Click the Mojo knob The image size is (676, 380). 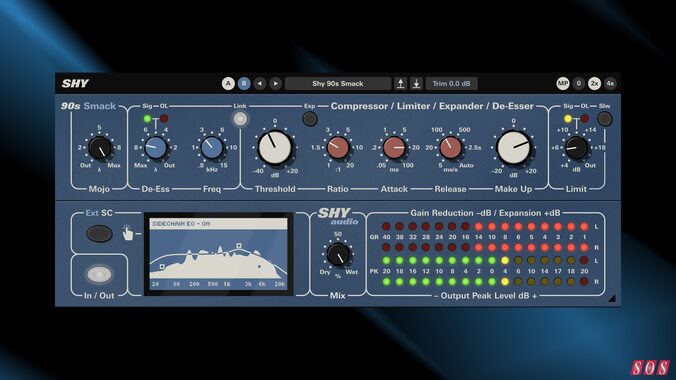pos(100,148)
